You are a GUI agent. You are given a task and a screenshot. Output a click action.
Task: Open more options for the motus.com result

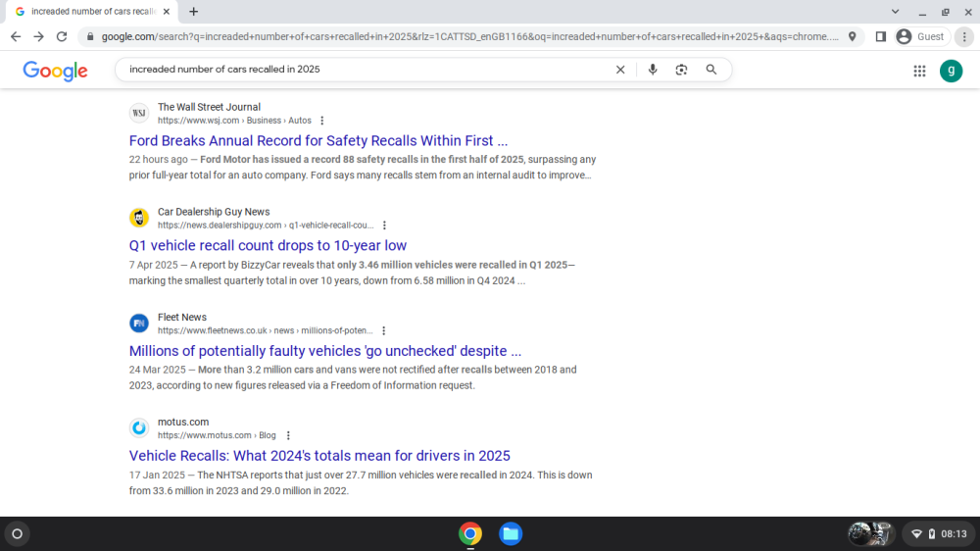288,435
